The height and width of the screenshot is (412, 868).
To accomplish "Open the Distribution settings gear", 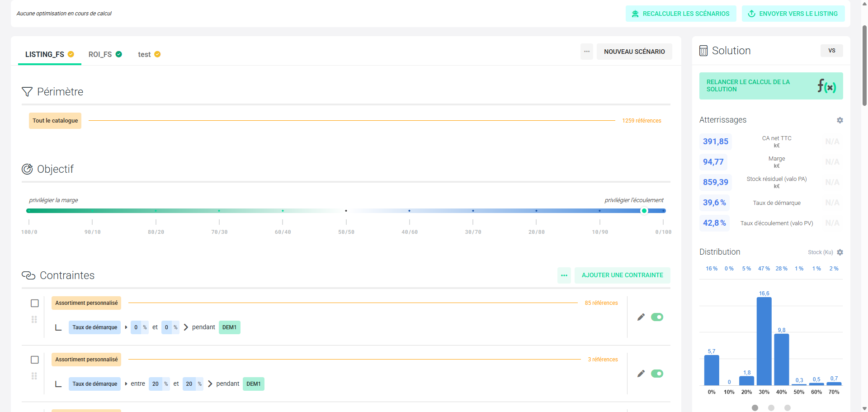I will point(840,252).
